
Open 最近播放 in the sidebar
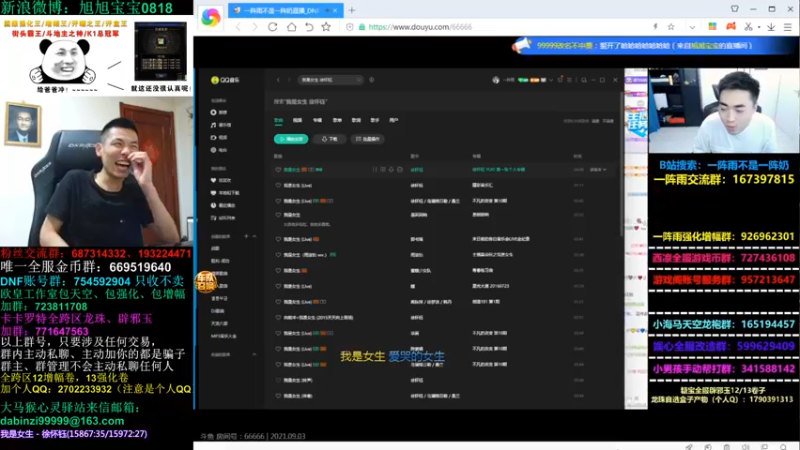222,206
